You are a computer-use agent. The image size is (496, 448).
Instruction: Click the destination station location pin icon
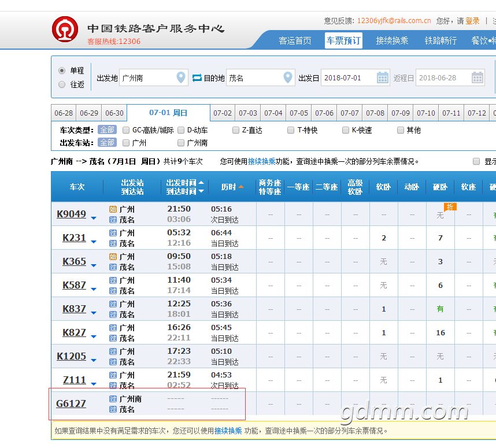pos(288,77)
